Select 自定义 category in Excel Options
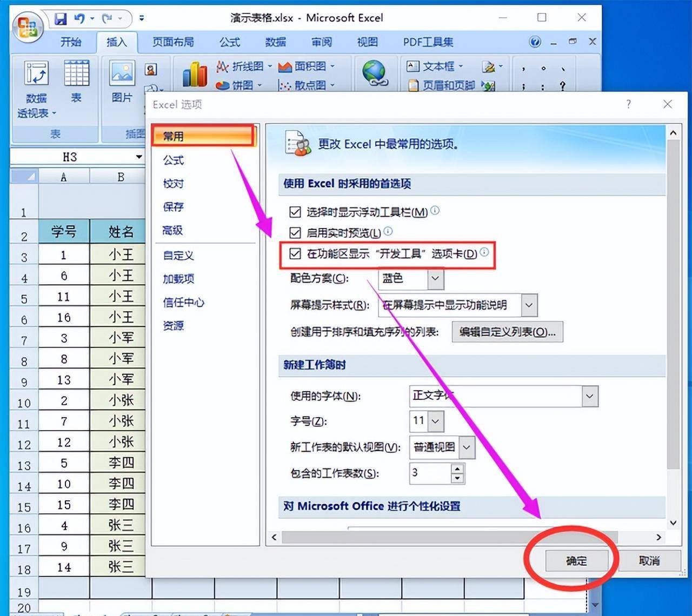Image resolution: width=692 pixels, height=616 pixels. [x=178, y=256]
